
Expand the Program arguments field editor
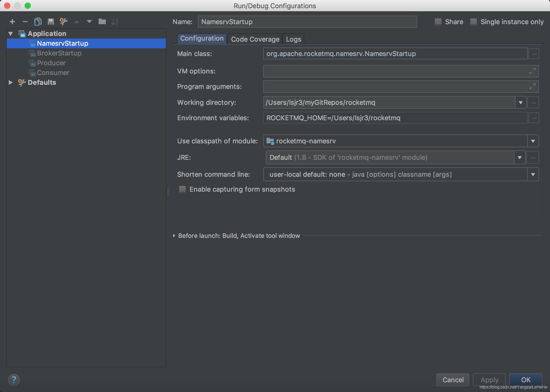coord(533,86)
